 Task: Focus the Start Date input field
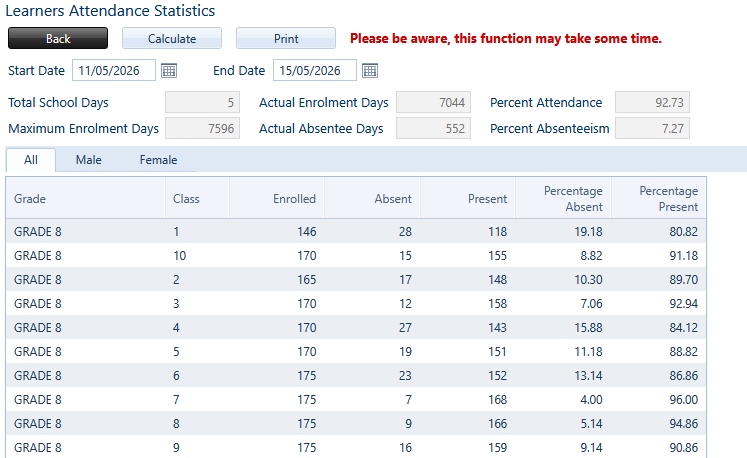point(114,70)
